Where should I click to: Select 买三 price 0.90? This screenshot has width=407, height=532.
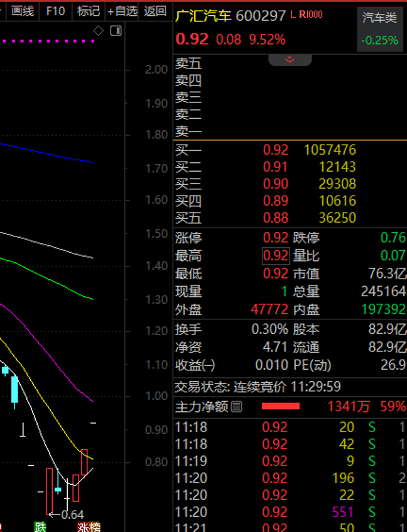276,184
